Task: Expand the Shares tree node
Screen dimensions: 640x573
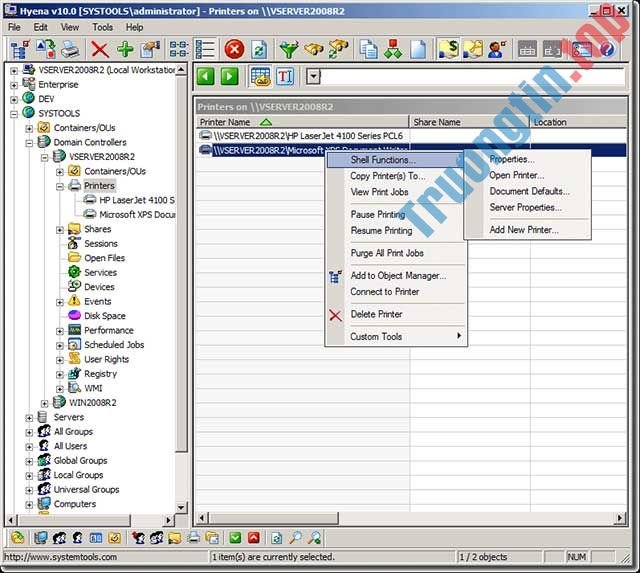Action: point(60,229)
